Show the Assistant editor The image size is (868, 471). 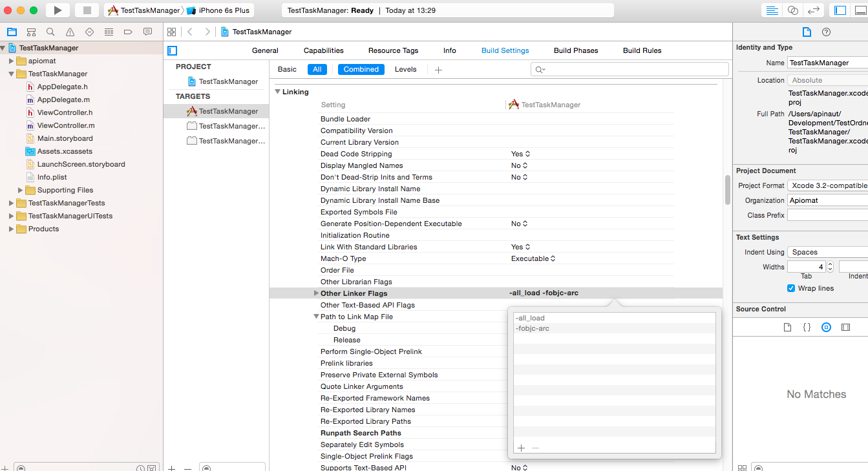point(792,10)
